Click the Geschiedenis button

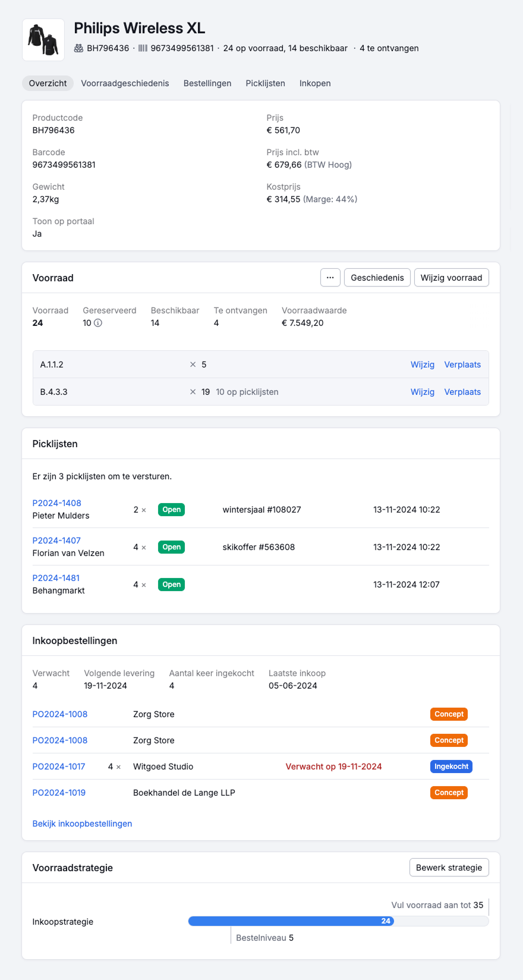[x=377, y=278]
